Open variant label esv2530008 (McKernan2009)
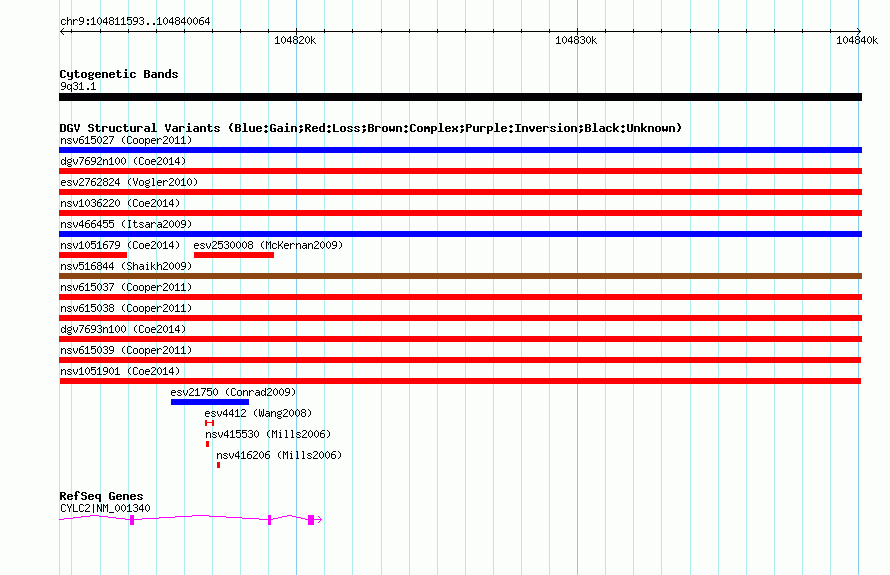 click(268, 245)
